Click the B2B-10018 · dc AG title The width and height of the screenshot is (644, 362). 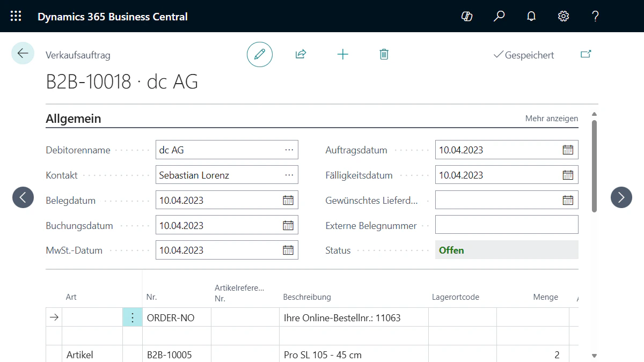pyautogui.click(x=122, y=82)
